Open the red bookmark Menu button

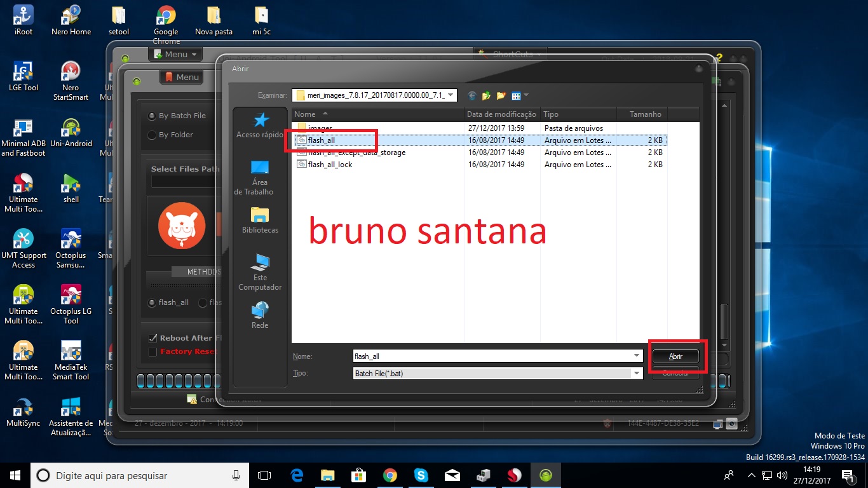[182, 77]
